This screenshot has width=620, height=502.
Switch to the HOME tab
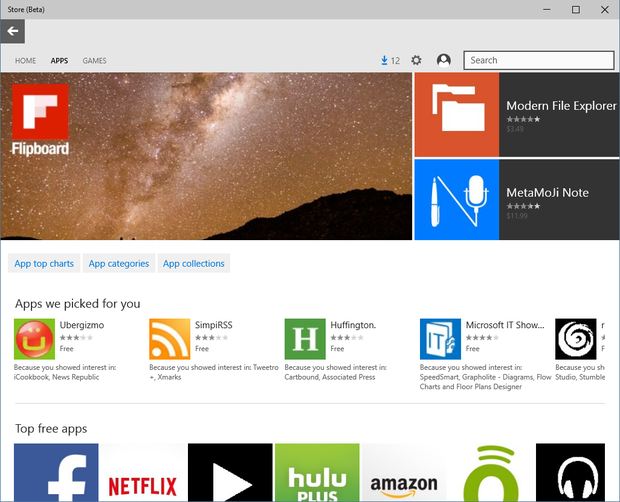[x=26, y=61]
